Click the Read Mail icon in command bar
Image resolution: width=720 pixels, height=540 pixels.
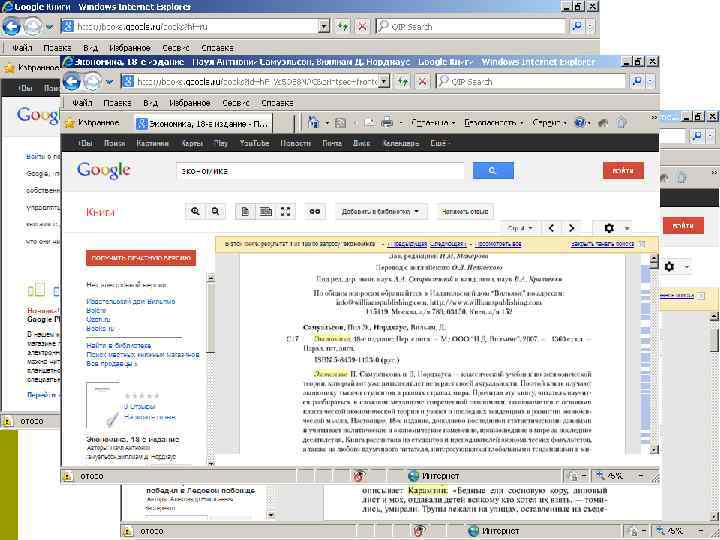coord(370,123)
